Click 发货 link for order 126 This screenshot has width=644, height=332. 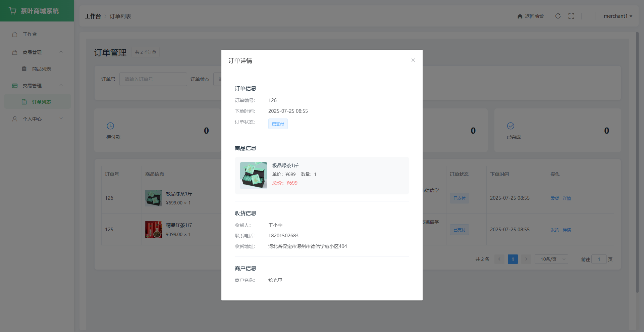pyautogui.click(x=554, y=198)
